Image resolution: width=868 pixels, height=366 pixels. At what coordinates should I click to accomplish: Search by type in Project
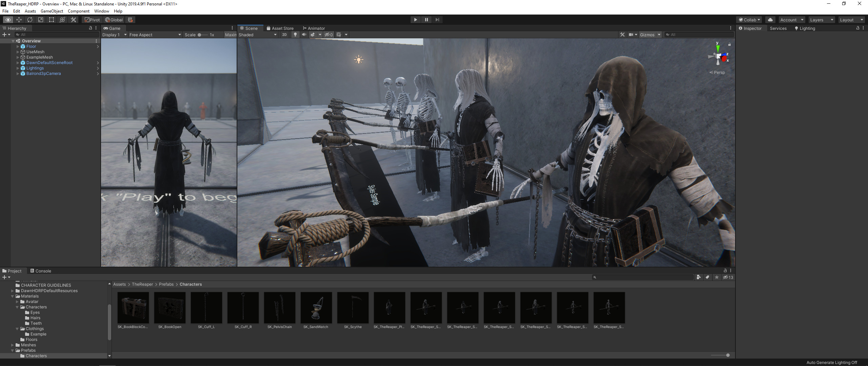click(698, 277)
